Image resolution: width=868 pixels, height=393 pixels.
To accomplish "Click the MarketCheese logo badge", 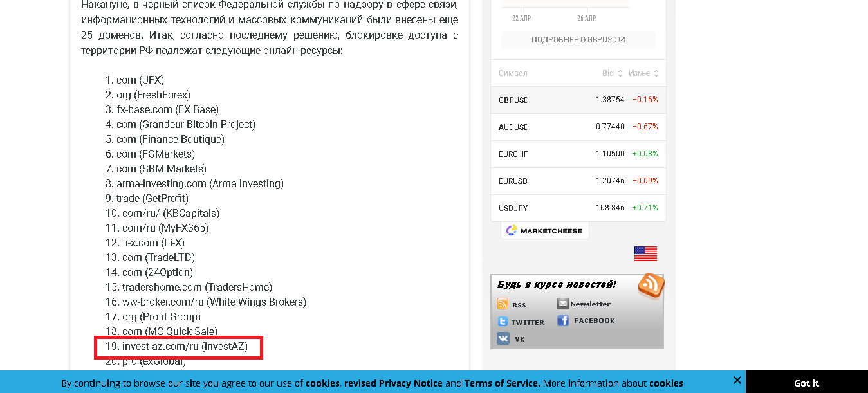I will click(x=544, y=230).
